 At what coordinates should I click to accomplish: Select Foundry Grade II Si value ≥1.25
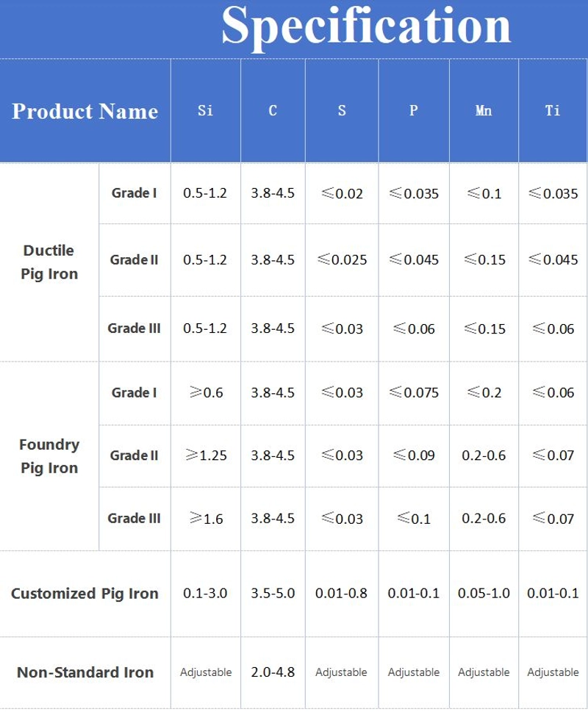206,455
